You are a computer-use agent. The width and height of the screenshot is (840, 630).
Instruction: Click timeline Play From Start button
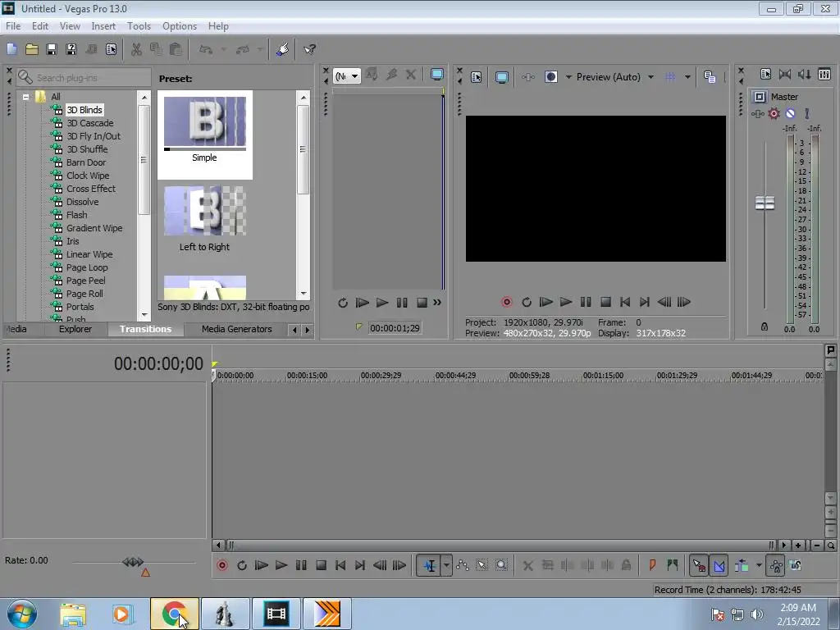tap(262, 565)
